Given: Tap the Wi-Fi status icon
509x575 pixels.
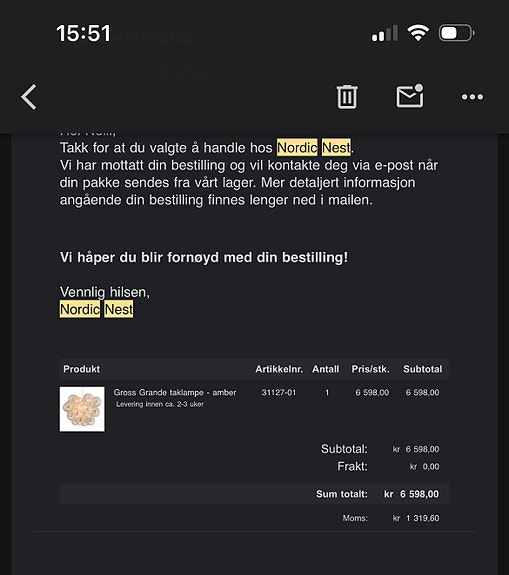Looking at the screenshot, I should tap(418, 33).
